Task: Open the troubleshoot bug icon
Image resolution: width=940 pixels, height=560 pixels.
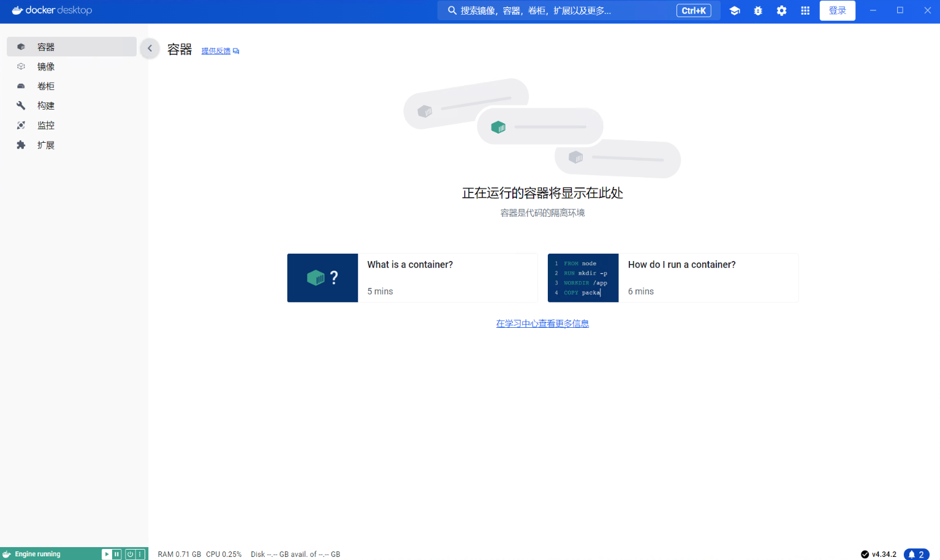Action: [758, 10]
